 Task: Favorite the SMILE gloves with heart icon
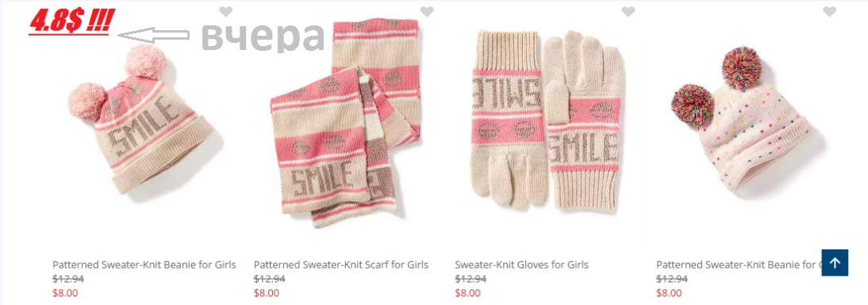point(628,11)
